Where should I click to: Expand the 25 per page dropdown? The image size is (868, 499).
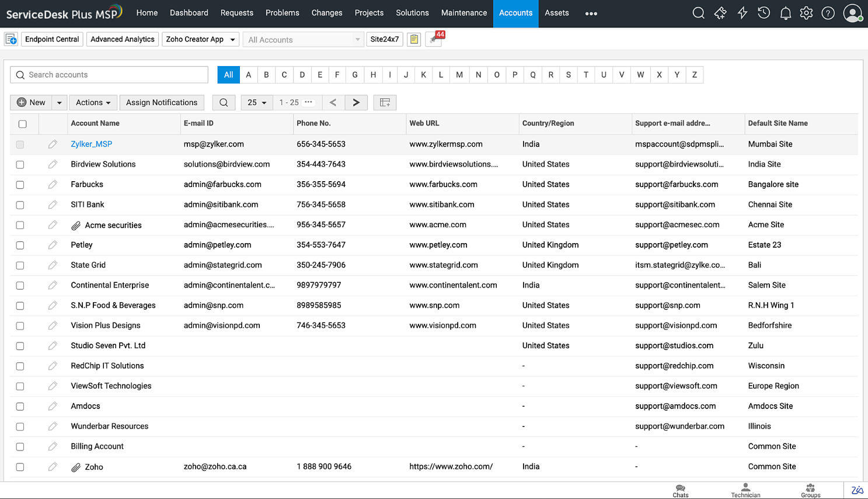click(x=257, y=102)
